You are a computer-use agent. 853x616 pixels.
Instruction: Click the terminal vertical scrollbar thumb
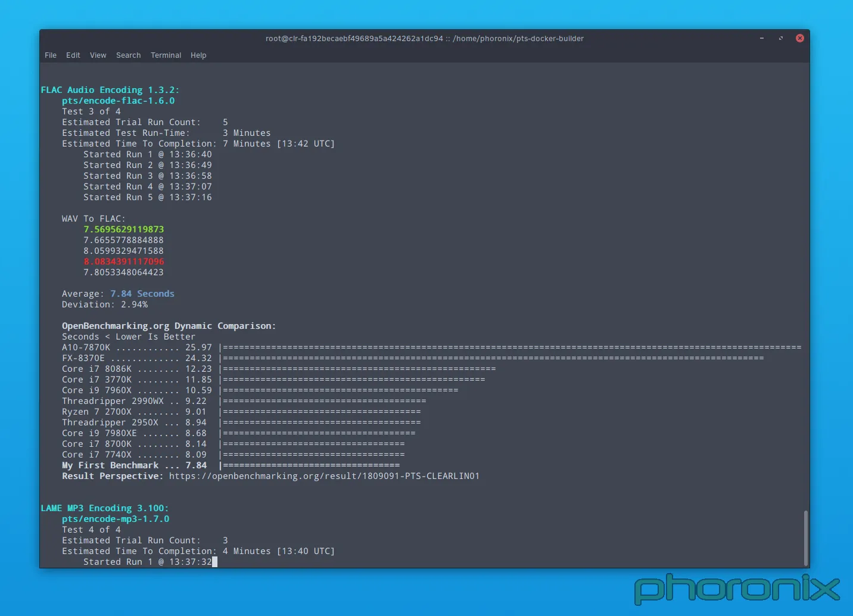coord(806,538)
